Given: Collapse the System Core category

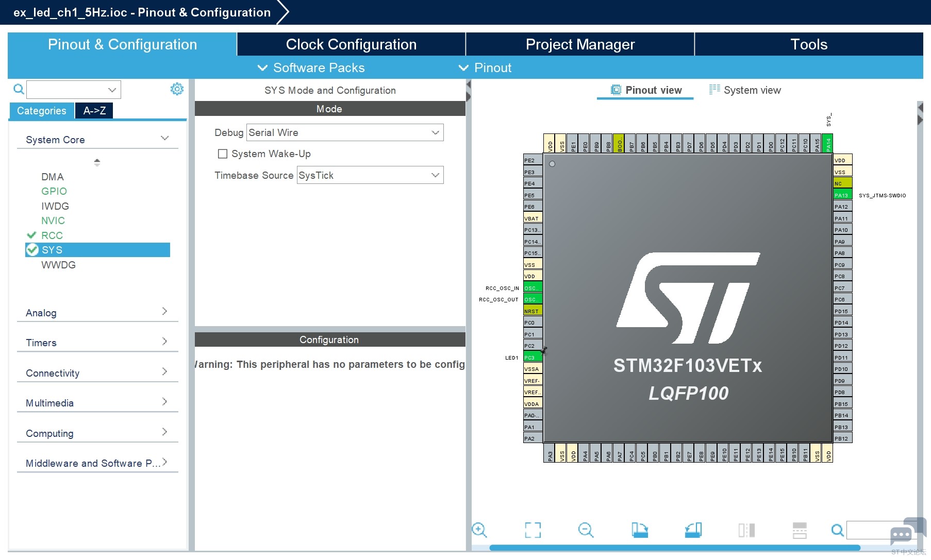Looking at the screenshot, I should click(x=97, y=140).
